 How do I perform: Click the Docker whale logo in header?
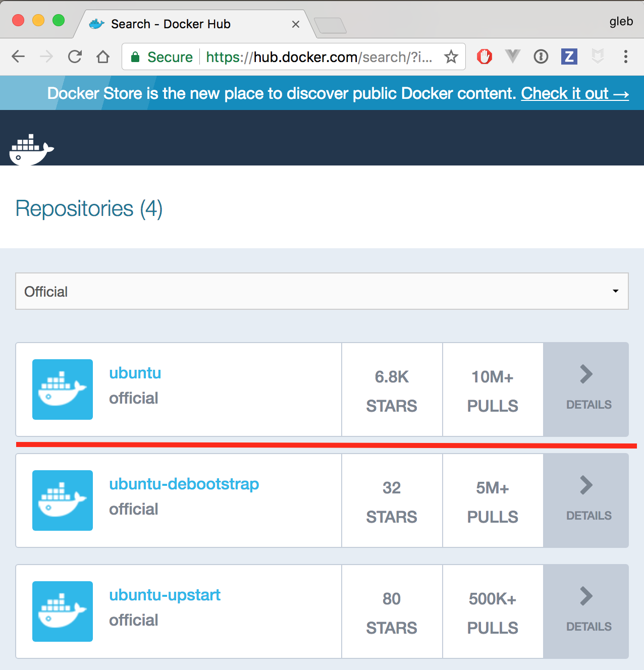[31, 149]
